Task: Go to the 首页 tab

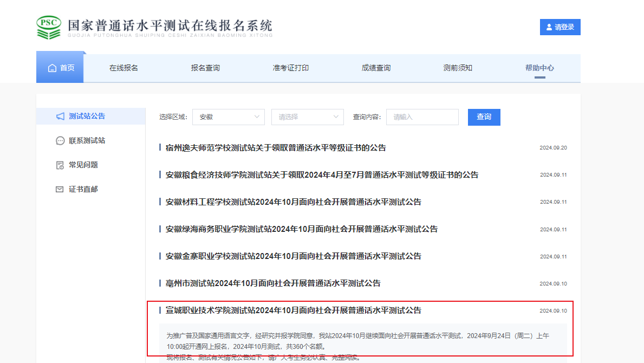Action: (60, 68)
